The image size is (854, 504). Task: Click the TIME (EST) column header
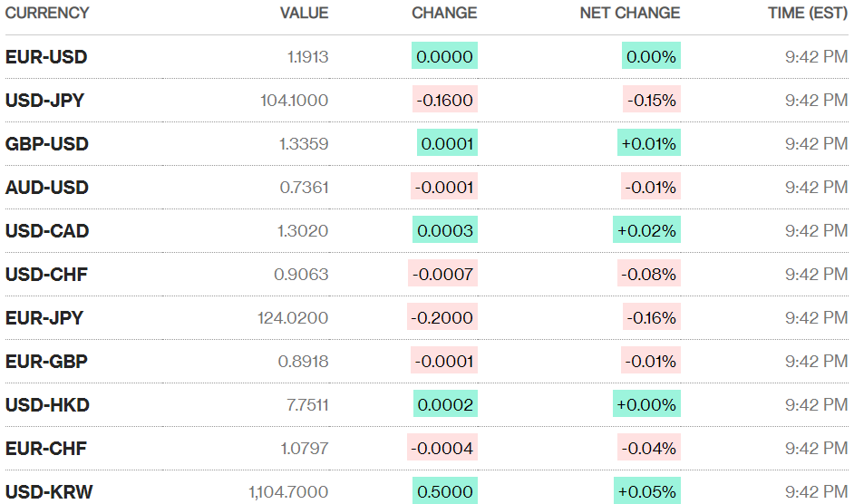(796, 13)
